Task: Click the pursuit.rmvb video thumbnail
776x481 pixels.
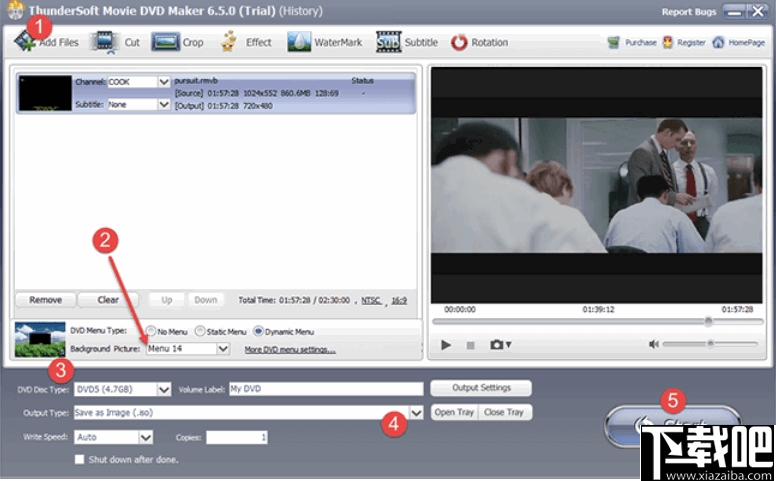Action: (45, 93)
